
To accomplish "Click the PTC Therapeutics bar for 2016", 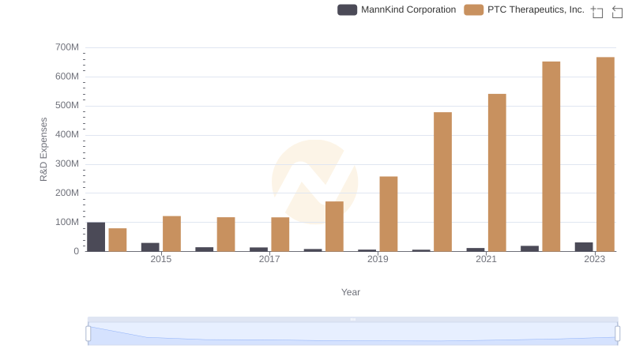I will [226, 235].
